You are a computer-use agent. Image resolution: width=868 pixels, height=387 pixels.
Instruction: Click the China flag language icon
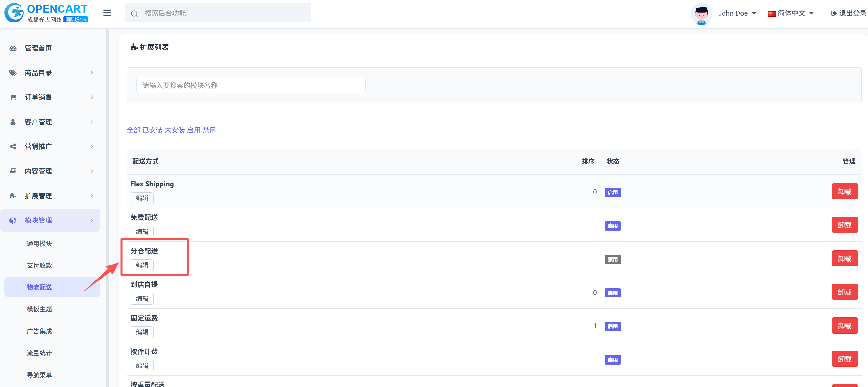pos(772,13)
